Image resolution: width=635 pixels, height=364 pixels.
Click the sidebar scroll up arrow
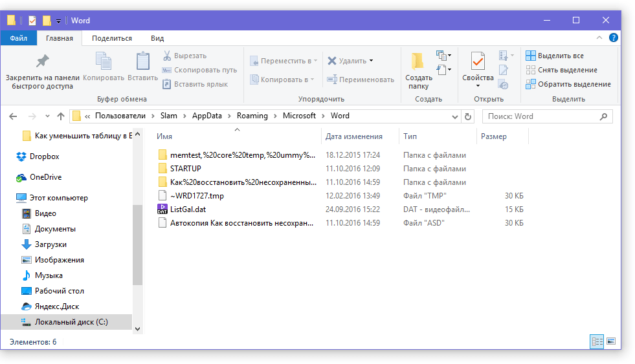click(137, 134)
